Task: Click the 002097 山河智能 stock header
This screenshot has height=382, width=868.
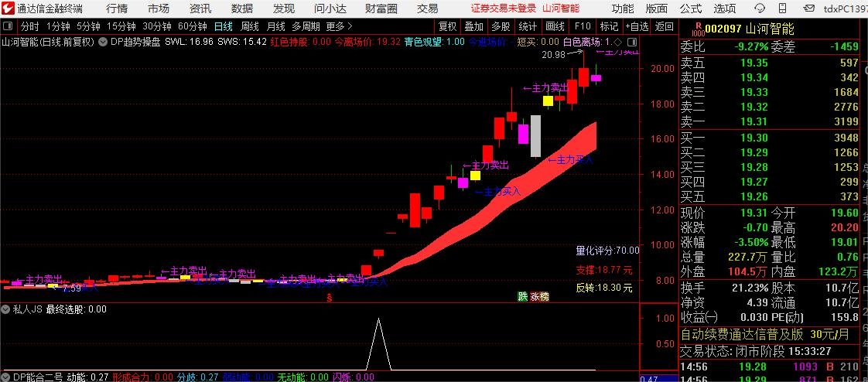Action: click(750, 29)
